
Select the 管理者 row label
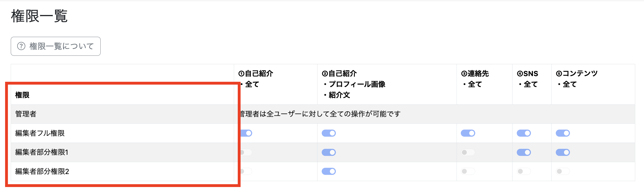tap(26, 114)
